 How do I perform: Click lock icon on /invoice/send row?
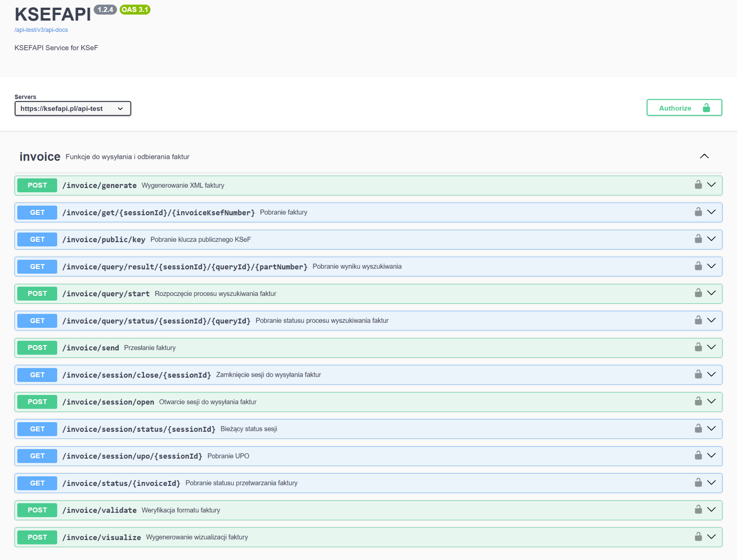tap(698, 347)
